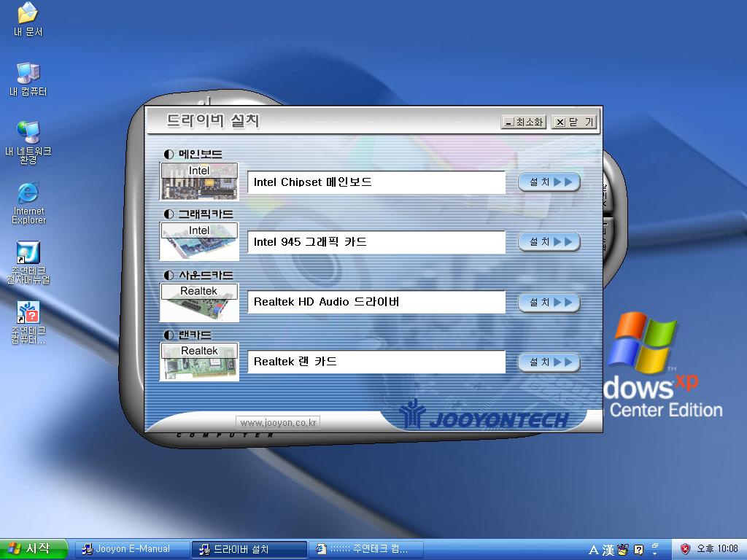Click the 오후 10:08 system clock
This screenshot has height=560, width=747.
[718, 549]
